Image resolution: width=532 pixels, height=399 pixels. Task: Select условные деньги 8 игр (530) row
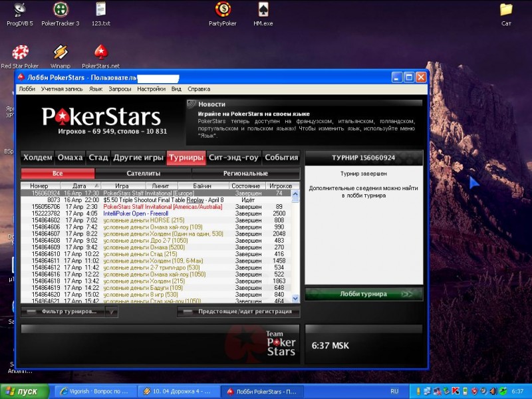tap(156, 295)
